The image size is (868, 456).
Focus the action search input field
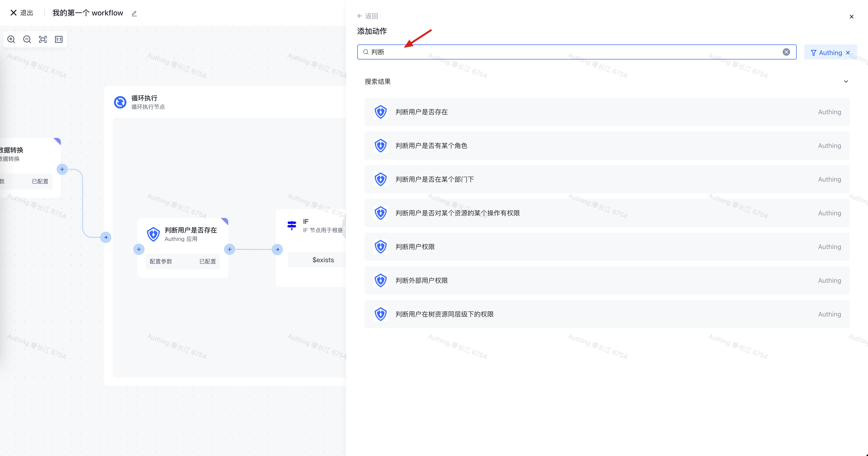[x=573, y=52]
